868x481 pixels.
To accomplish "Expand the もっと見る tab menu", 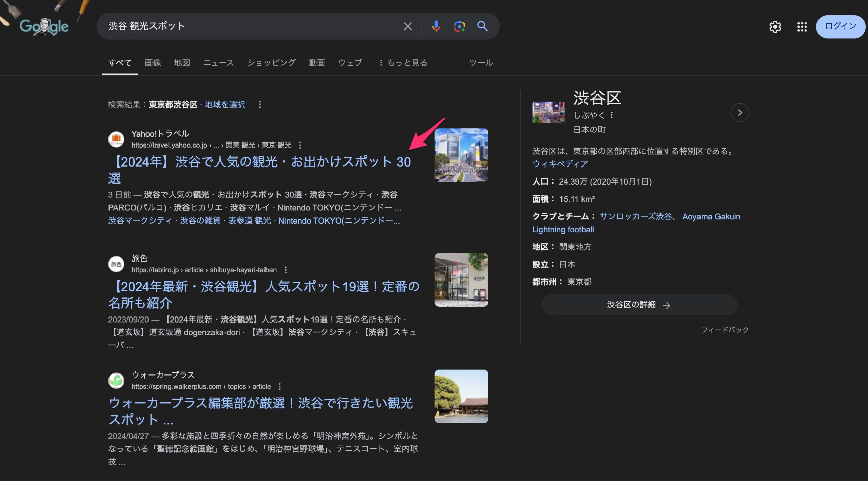I will (403, 63).
